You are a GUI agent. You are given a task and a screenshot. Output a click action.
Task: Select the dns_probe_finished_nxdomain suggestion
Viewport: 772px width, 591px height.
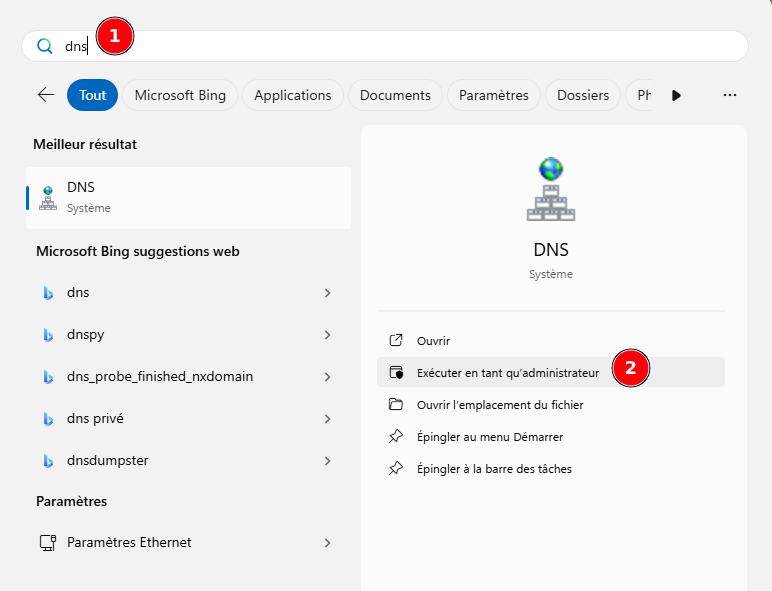160,377
